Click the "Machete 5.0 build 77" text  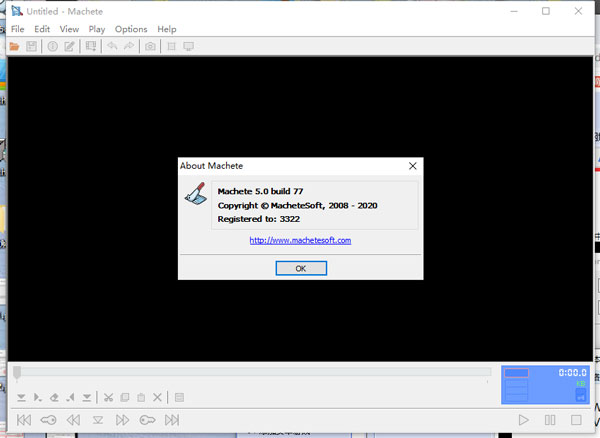coord(260,191)
